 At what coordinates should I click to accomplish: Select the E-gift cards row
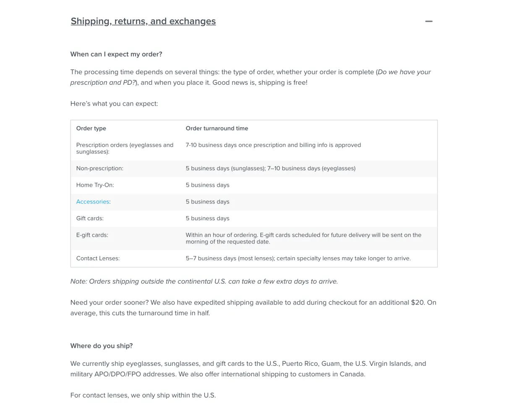(x=254, y=238)
